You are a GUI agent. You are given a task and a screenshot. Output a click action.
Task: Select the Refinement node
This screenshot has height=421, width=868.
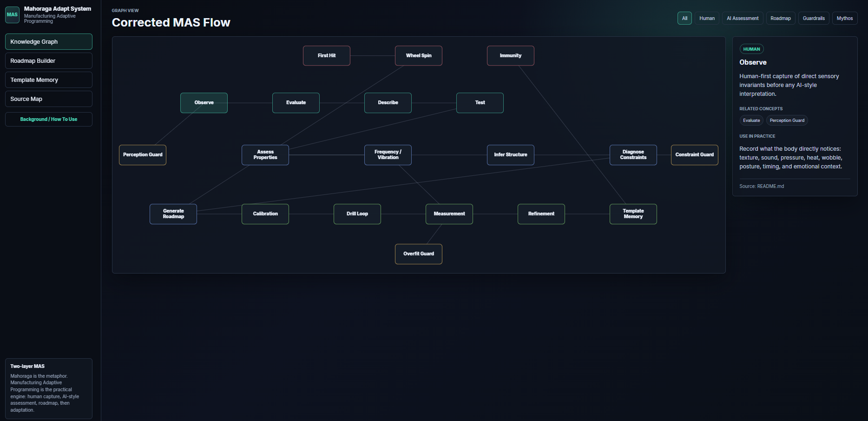(541, 214)
